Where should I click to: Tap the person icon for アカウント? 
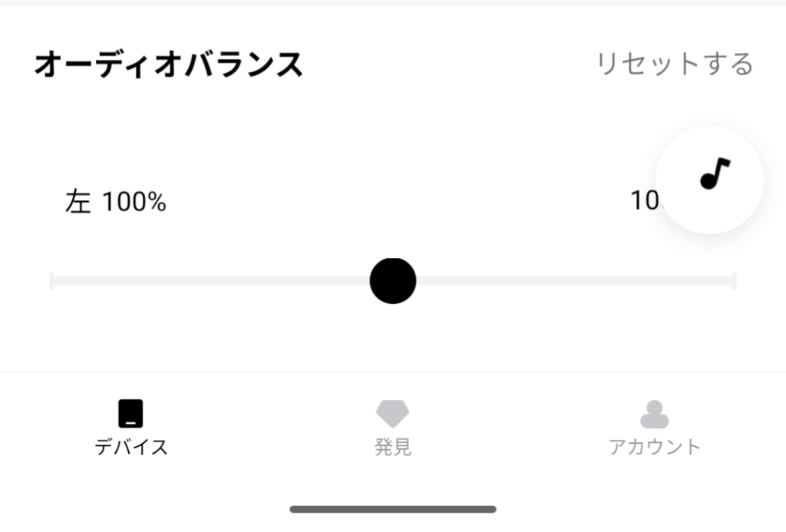tap(654, 414)
